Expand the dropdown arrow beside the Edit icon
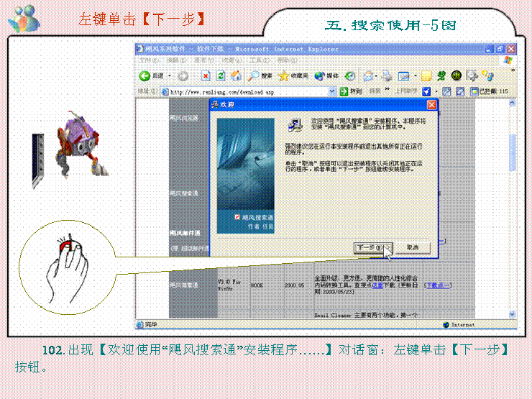532x399 pixels. click(416, 75)
